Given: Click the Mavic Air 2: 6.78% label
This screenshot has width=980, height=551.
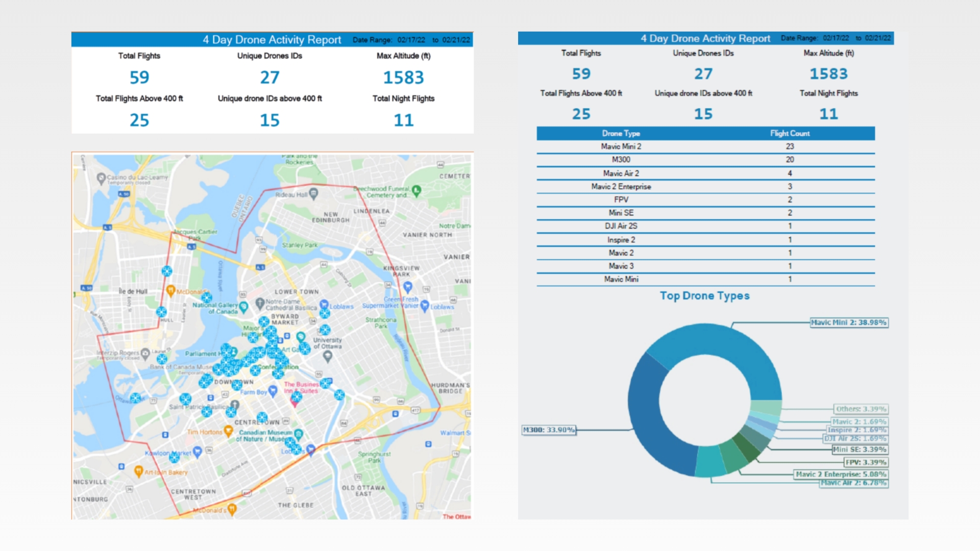Looking at the screenshot, I should [853, 483].
